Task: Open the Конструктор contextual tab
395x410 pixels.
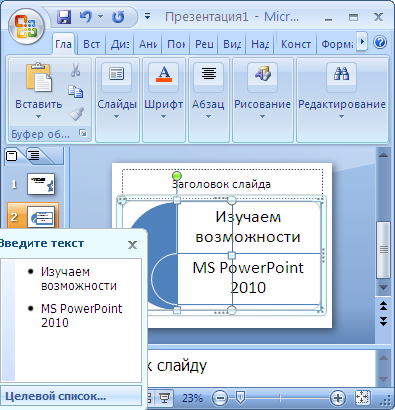Action: (295, 44)
